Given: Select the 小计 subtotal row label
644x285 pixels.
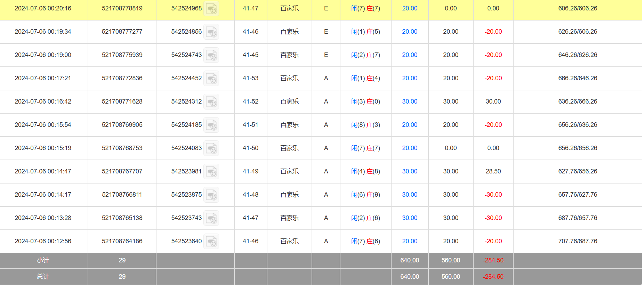Looking at the screenshot, I should (43, 260).
